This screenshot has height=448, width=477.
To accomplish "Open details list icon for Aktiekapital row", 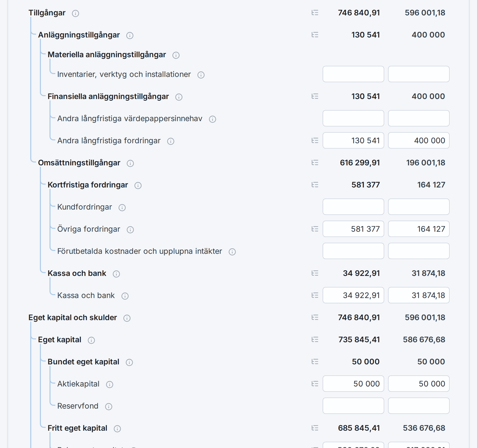I will point(315,384).
